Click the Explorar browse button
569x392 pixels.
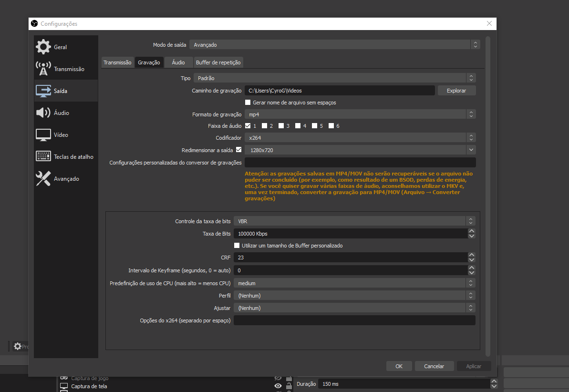tap(456, 91)
